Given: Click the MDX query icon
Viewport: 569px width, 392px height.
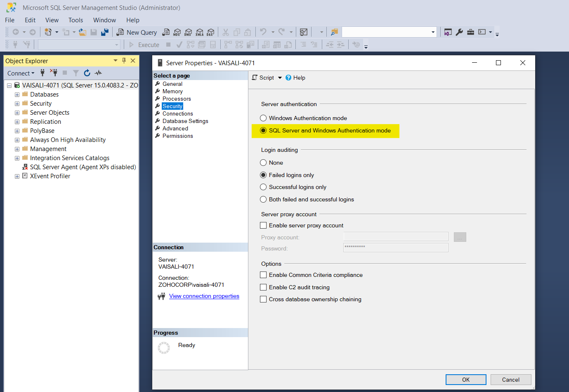Looking at the screenshot, I should coord(177,32).
